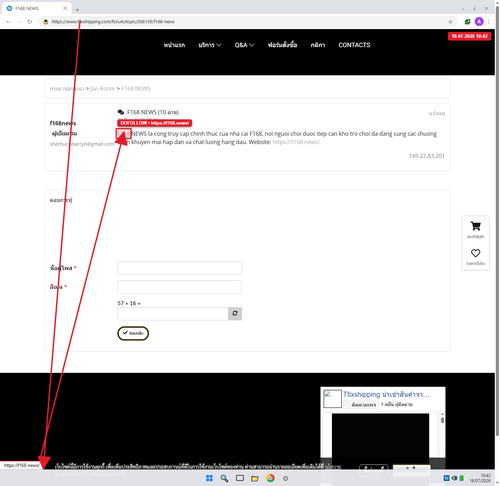Open a new browser tab
Image resolution: width=500 pixels, height=486 pixels.
coord(77,9)
